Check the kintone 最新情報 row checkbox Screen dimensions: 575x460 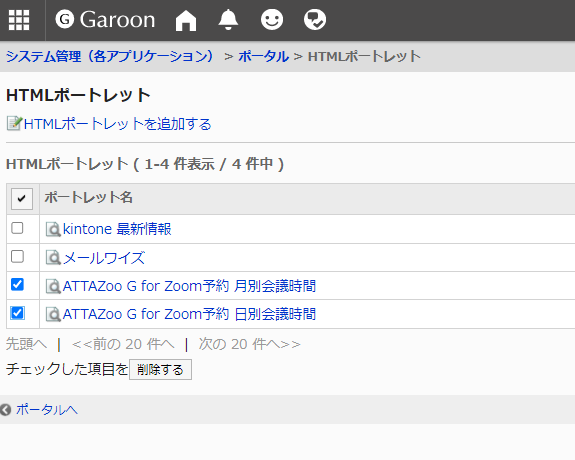coord(17,228)
